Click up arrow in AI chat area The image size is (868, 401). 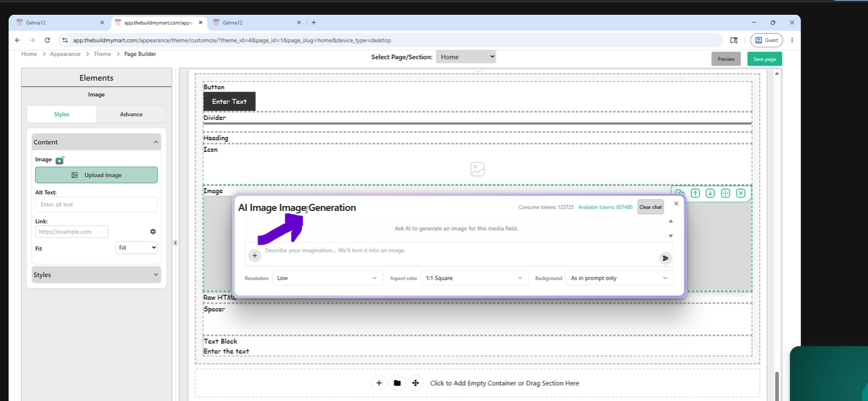coord(671,221)
